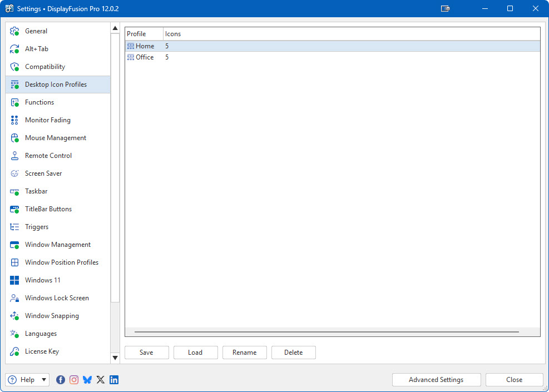Click the Bluesky butterfly icon
Viewport: 549px width, 392px height.
click(87, 380)
